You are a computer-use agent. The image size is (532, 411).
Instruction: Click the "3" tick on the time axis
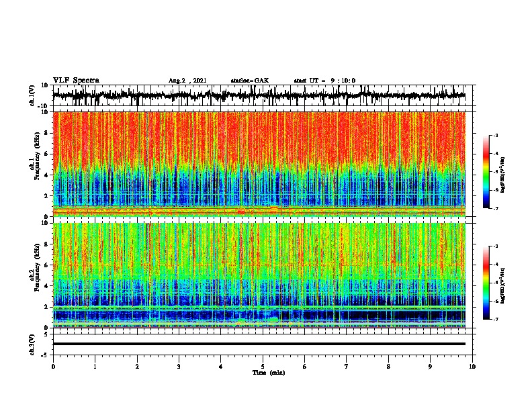tap(179, 367)
